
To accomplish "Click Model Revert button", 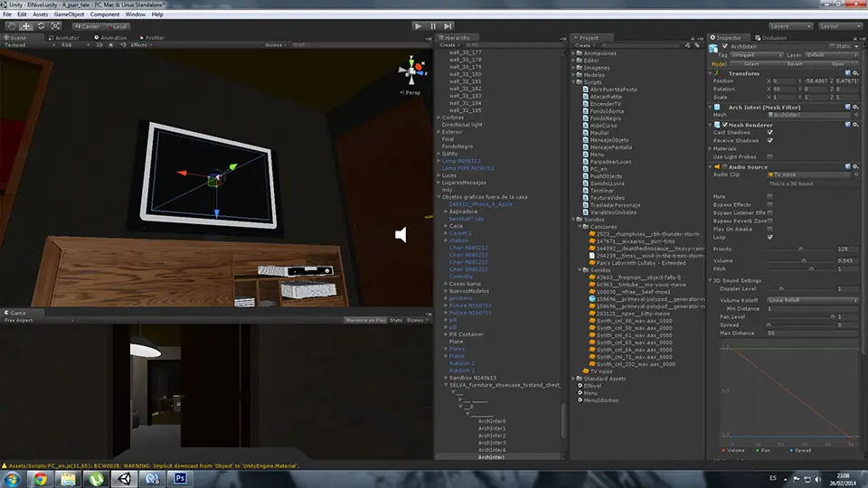I will (x=795, y=63).
